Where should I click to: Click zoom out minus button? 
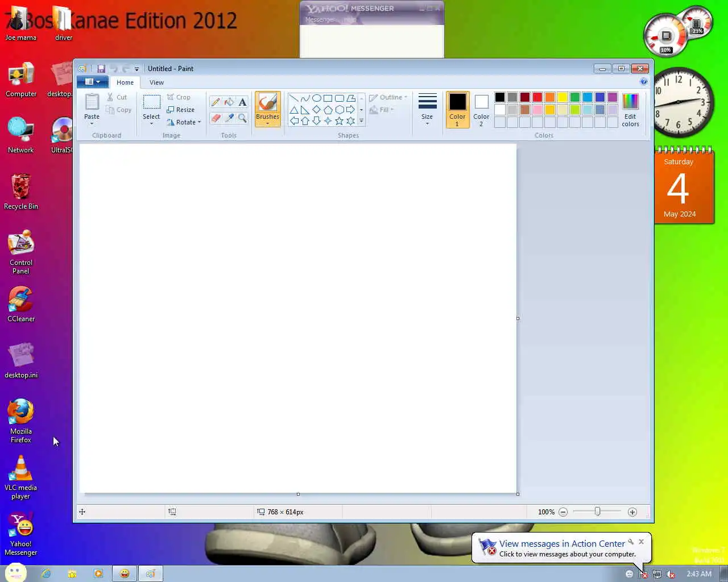coord(563,512)
